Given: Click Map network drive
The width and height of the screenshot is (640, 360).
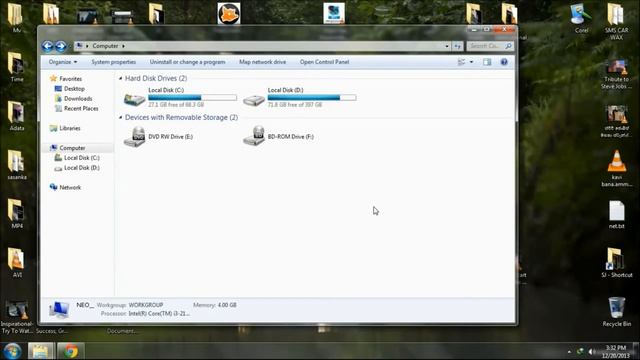Looking at the screenshot, I should tap(262, 62).
